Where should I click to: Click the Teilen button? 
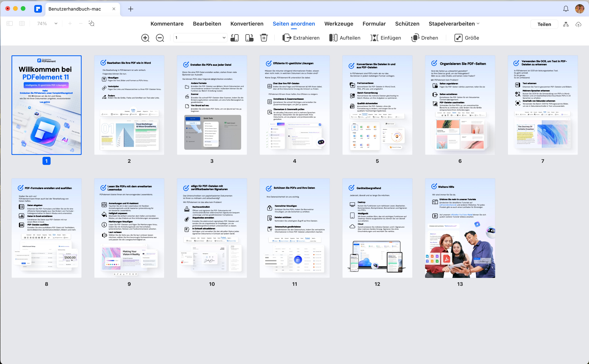pos(544,24)
